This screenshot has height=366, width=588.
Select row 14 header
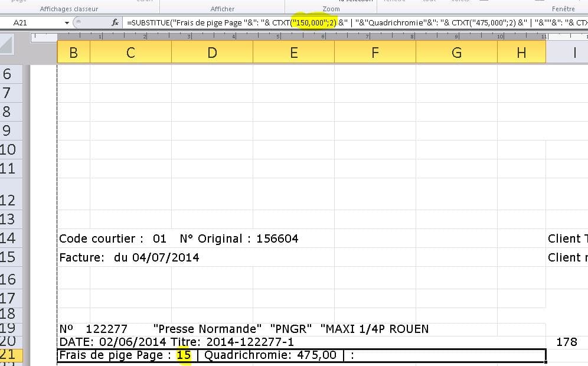pyautogui.click(x=11, y=238)
